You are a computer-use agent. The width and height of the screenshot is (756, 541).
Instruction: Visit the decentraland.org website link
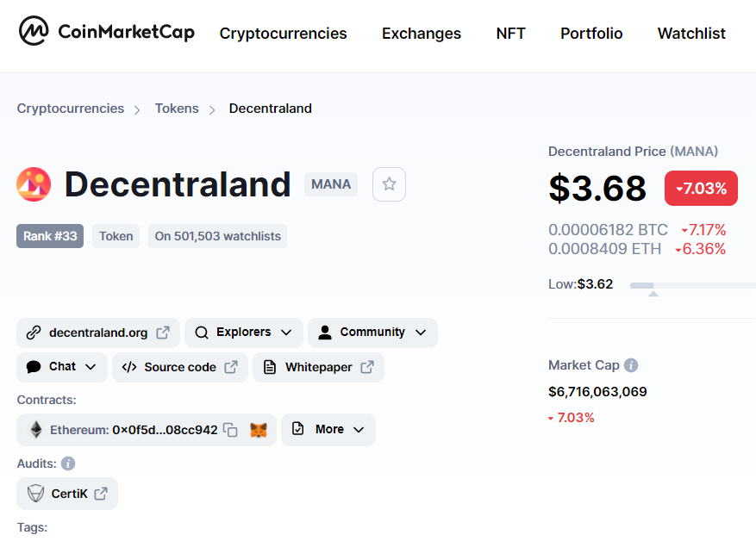(97, 333)
